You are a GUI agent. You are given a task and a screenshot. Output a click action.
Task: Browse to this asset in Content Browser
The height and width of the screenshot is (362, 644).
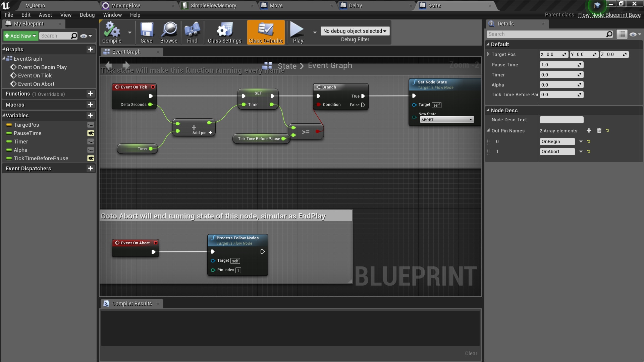[169, 32]
